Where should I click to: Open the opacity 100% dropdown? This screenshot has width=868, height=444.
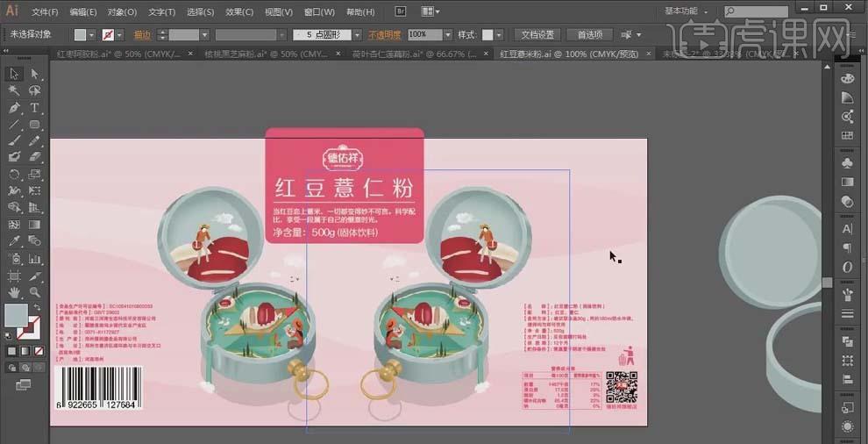(x=447, y=34)
